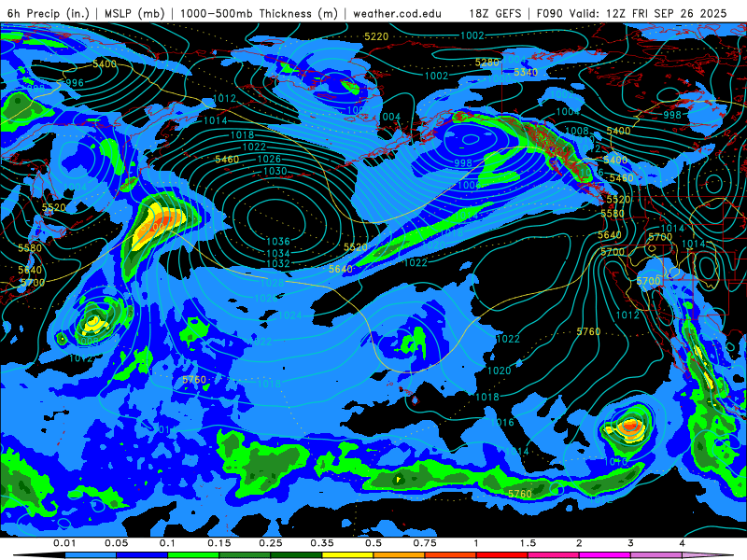Click the '0.5' legend label
Viewport: 747px width, 560px height.
pos(373,543)
